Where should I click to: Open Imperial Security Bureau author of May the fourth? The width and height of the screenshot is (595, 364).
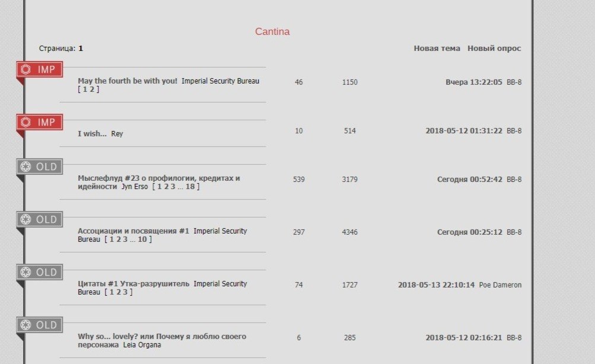click(x=220, y=81)
